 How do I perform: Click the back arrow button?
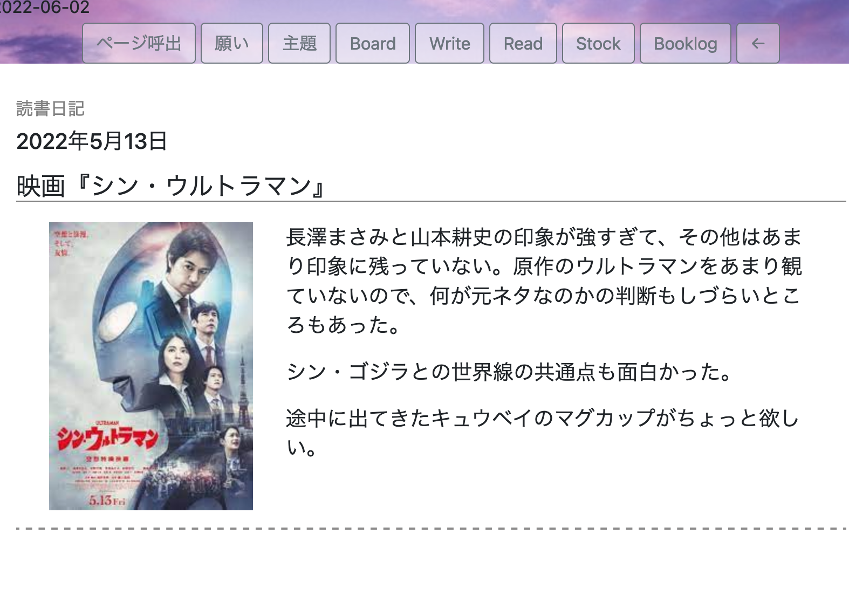point(758,44)
